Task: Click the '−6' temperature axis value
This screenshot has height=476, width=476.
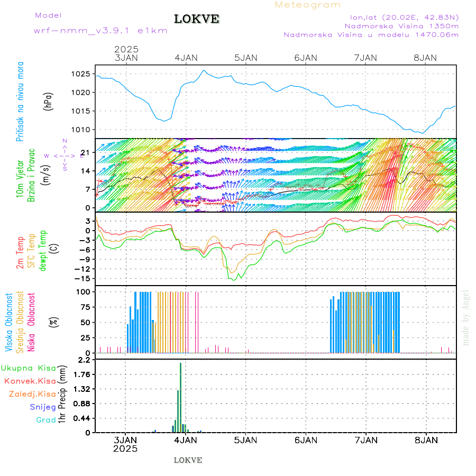Action: [x=85, y=250]
